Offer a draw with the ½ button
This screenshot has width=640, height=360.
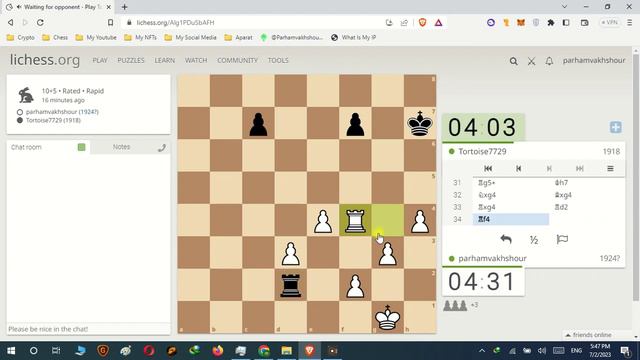pyautogui.click(x=533, y=240)
